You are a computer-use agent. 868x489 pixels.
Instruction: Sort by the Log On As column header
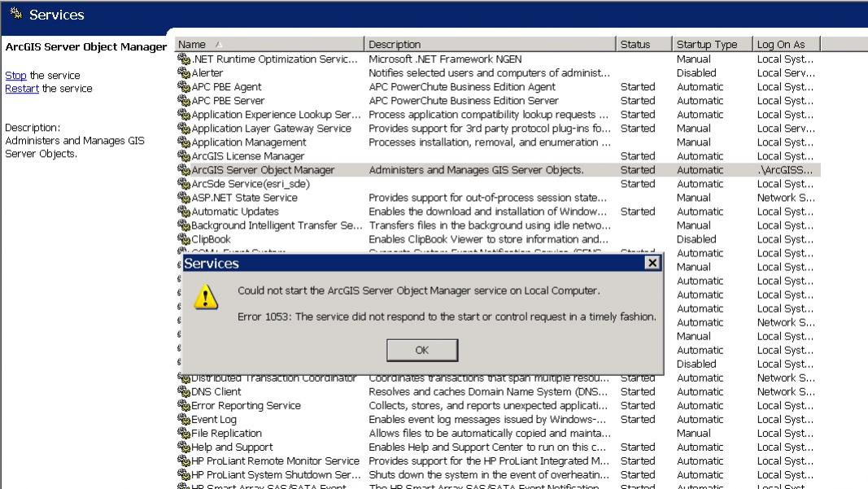[x=786, y=44]
